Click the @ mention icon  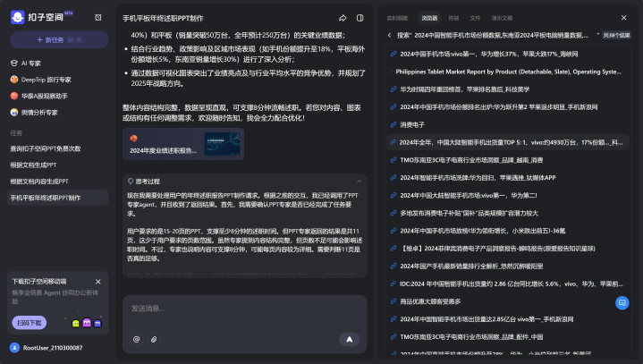pos(137,339)
